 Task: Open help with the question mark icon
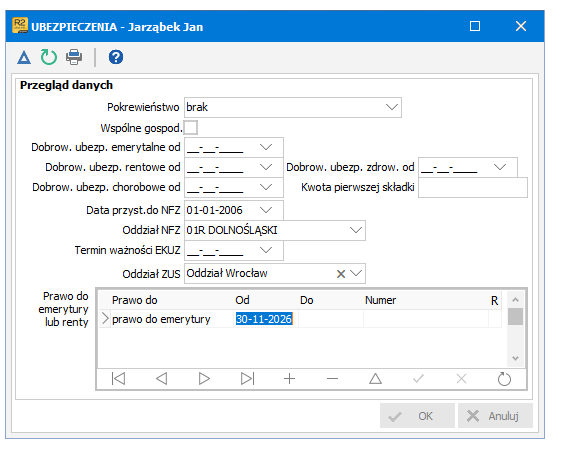pyautogui.click(x=116, y=57)
